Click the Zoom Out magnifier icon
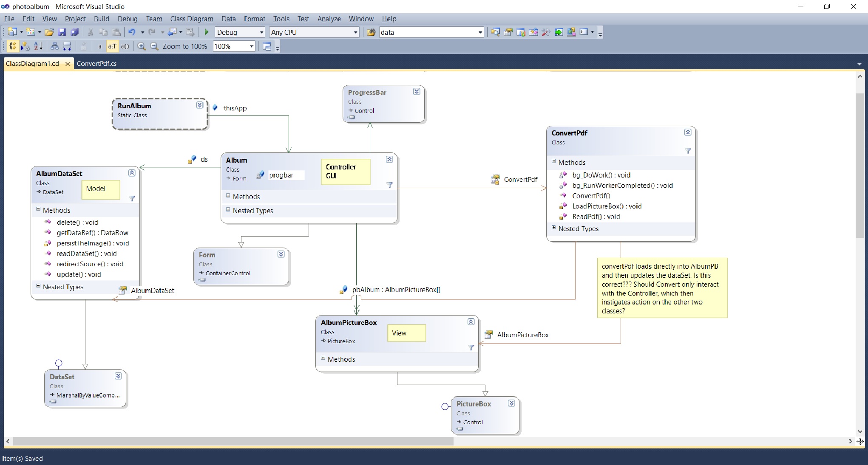 tap(154, 46)
